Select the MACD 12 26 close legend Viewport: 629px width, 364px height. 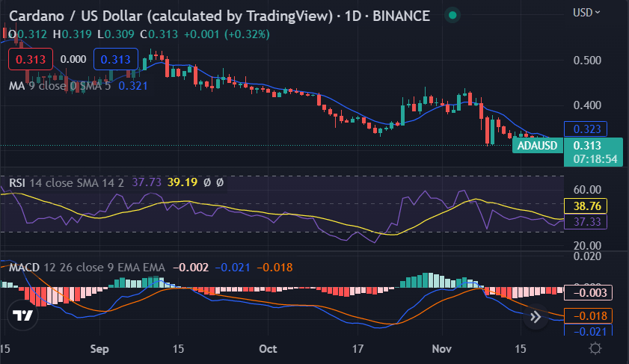(87, 268)
